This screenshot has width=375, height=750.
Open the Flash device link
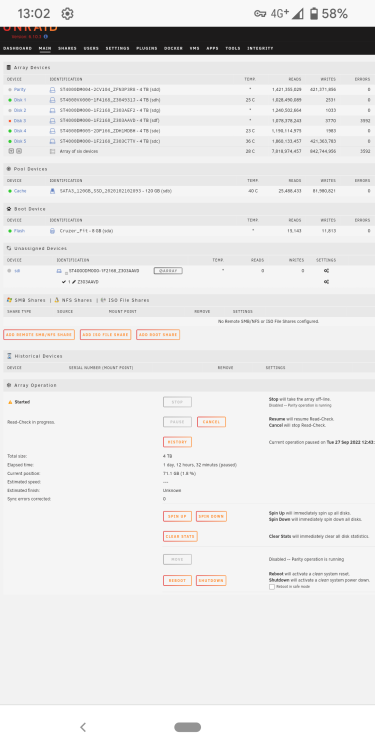coord(19,231)
